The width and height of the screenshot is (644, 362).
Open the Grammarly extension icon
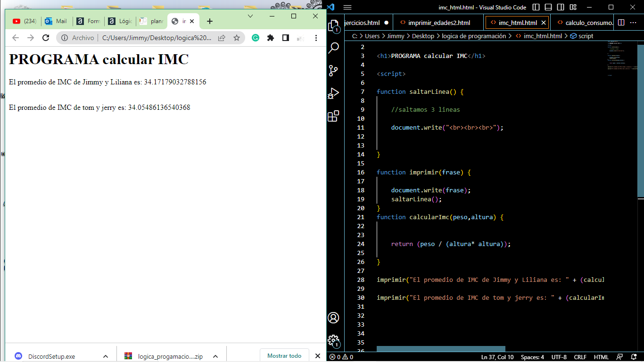256,38
